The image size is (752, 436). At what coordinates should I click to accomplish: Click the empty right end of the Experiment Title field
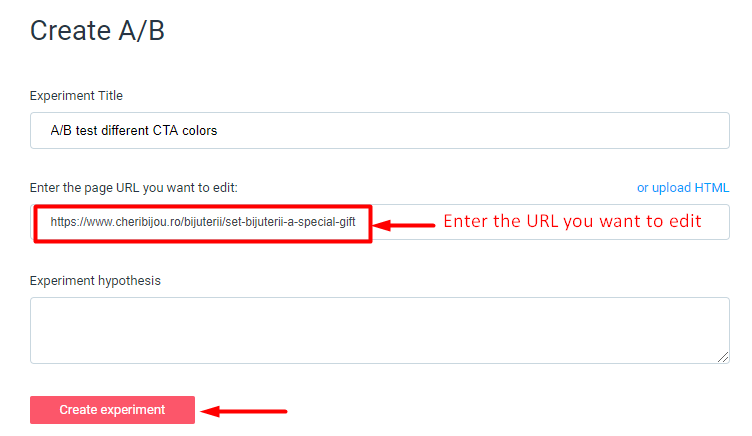[x=600, y=130]
